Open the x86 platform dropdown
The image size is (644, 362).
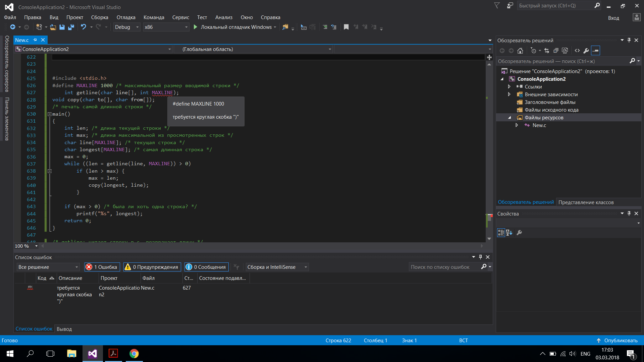166,27
